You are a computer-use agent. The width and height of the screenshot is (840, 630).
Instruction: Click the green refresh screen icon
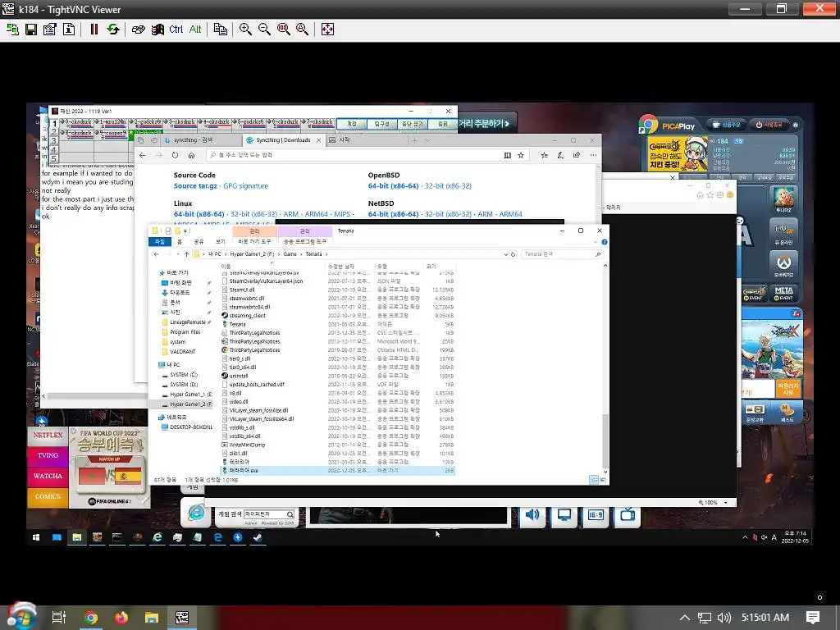113,30
